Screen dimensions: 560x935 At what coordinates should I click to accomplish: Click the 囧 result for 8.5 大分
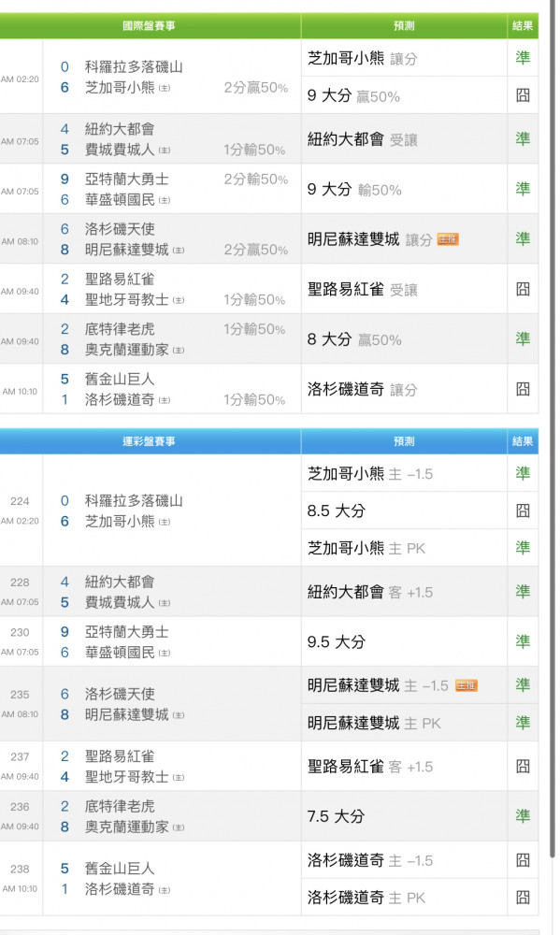pyautogui.click(x=523, y=511)
